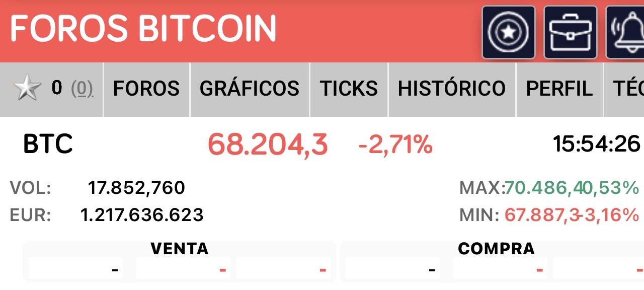Click the -2,71% change percentage
Viewport: 644px width, 290px height.
click(x=395, y=145)
